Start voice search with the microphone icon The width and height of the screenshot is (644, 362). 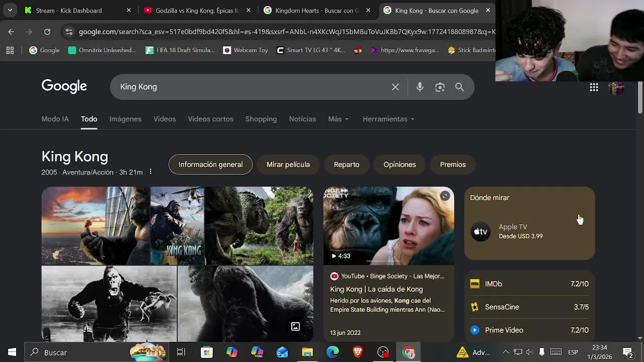click(x=420, y=87)
